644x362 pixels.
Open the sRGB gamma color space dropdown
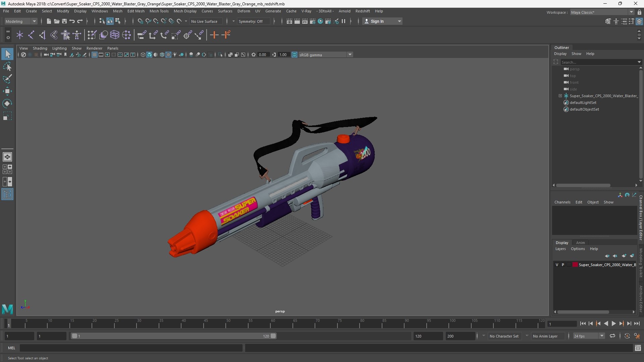point(325,55)
